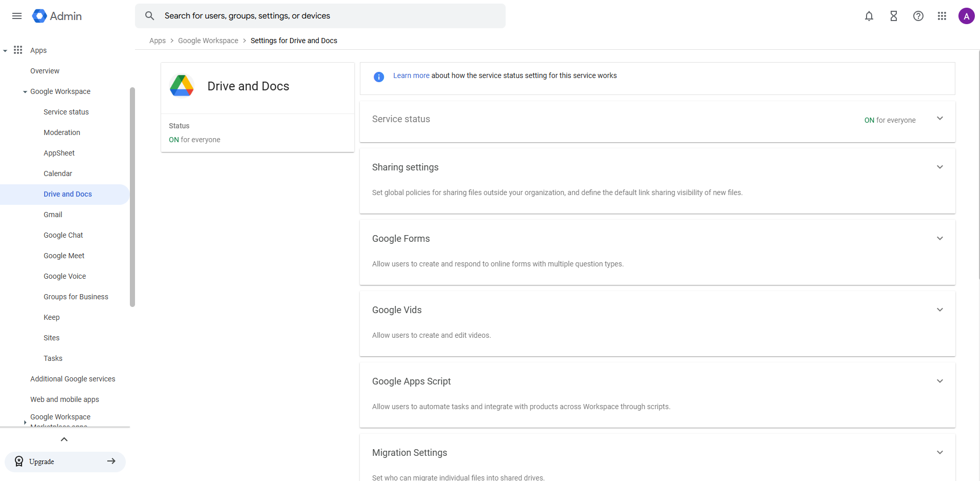
Task: Click 'ON for everyone' under Status card
Action: click(x=195, y=140)
